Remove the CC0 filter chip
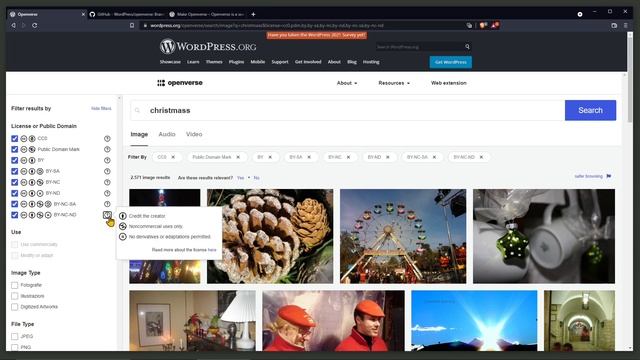 tap(173, 157)
